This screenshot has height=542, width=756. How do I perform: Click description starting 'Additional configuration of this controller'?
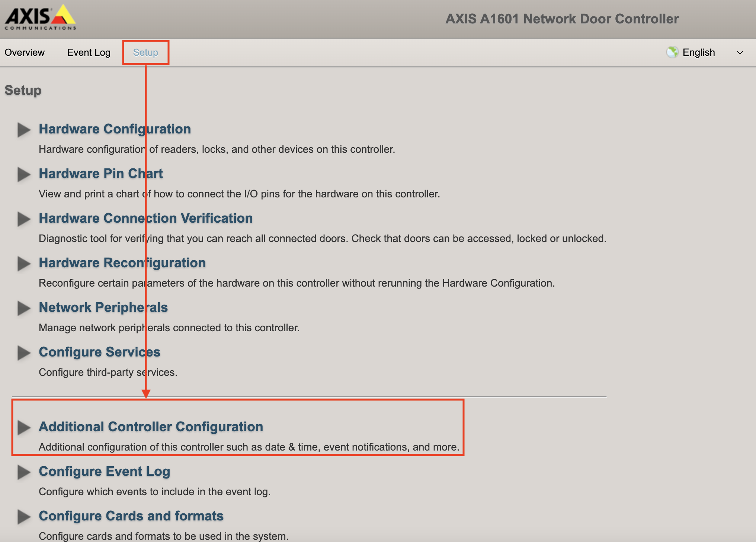point(249,447)
